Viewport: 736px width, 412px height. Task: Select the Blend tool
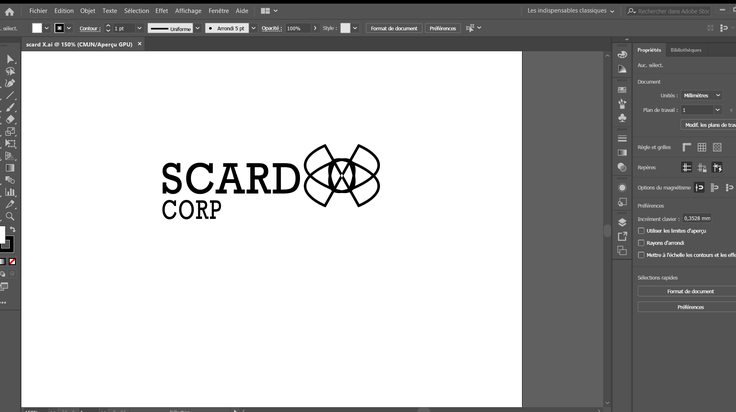10,180
